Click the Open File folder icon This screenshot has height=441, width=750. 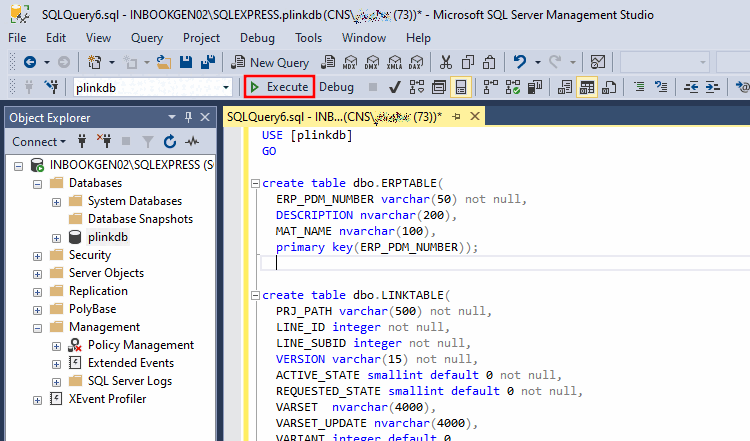(x=164, y=62)
